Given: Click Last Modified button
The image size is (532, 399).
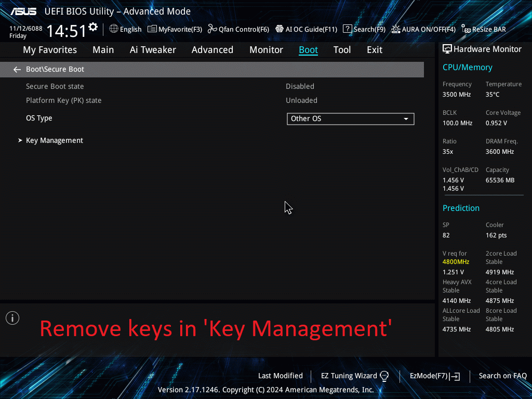Looking at the screenshot, I should point(280,376).
